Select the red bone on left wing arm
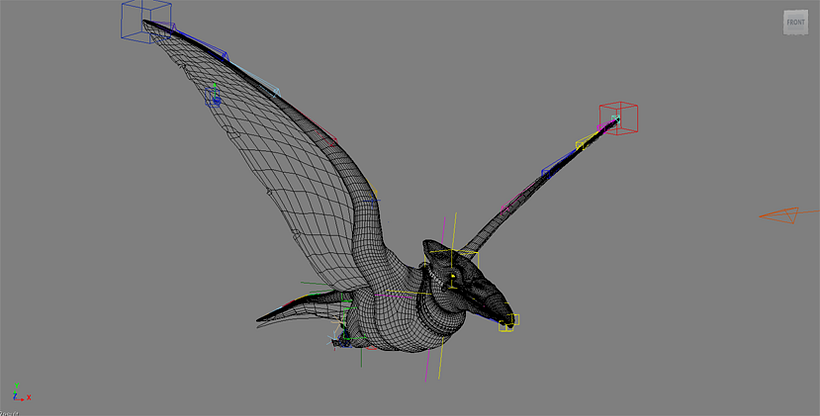The height and width of the screenshot is (416, 820). (320, 128)
